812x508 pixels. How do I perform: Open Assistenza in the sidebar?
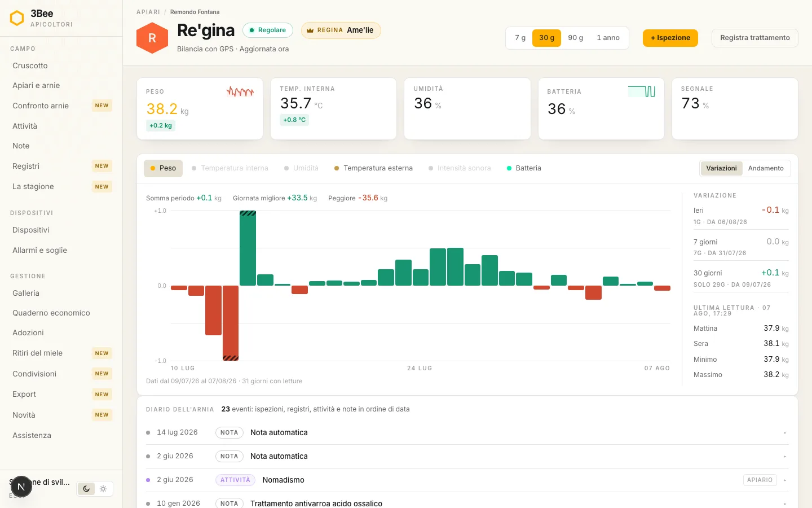tap(61, 435)
